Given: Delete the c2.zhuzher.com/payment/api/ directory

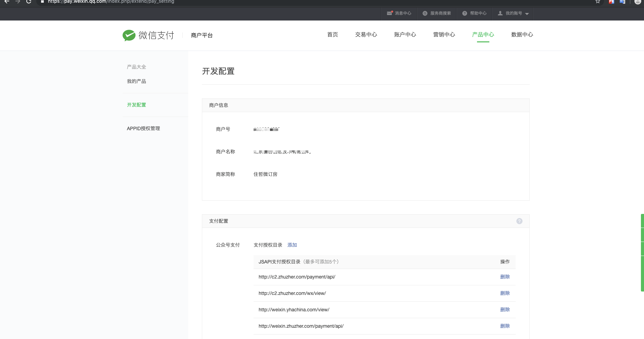Looking at the screenshot, I should (x=505, y=277).
